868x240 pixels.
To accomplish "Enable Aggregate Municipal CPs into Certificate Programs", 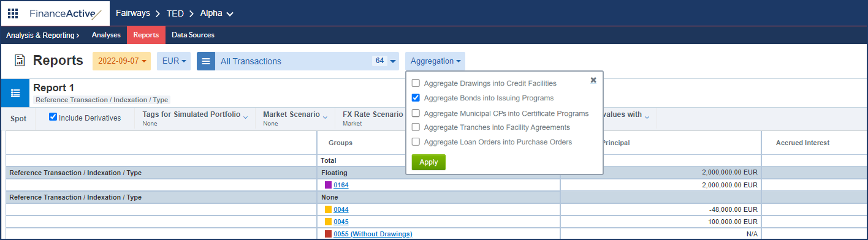I will [416, 113].
